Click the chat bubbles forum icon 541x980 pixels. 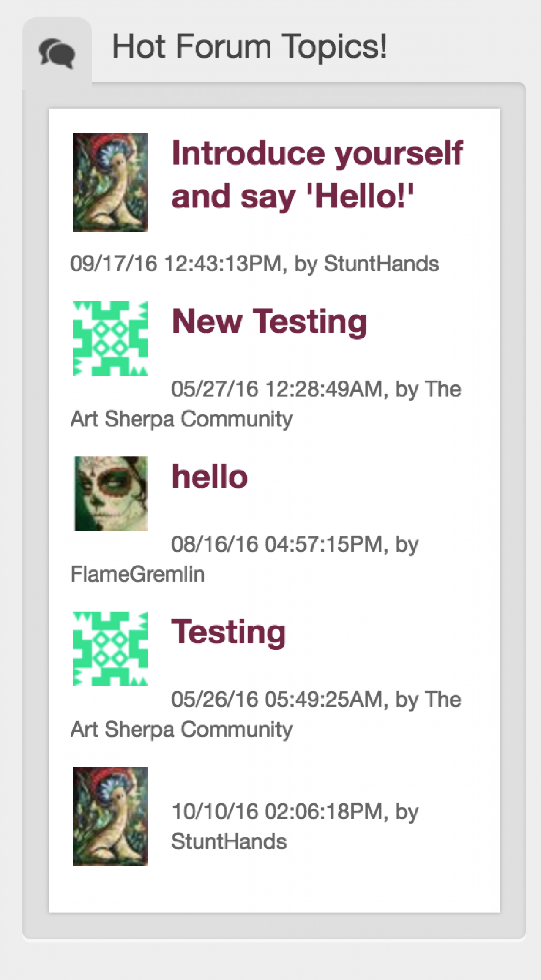tap(57, 53)
